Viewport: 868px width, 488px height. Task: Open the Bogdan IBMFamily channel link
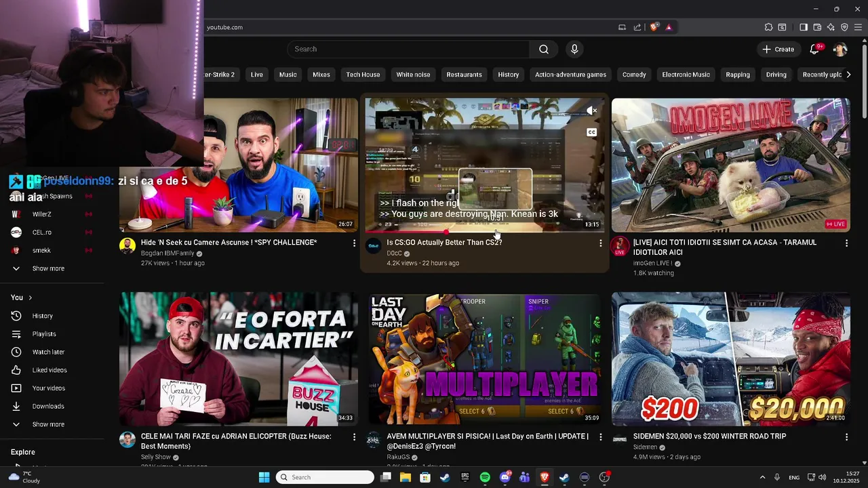click(167, 253)
